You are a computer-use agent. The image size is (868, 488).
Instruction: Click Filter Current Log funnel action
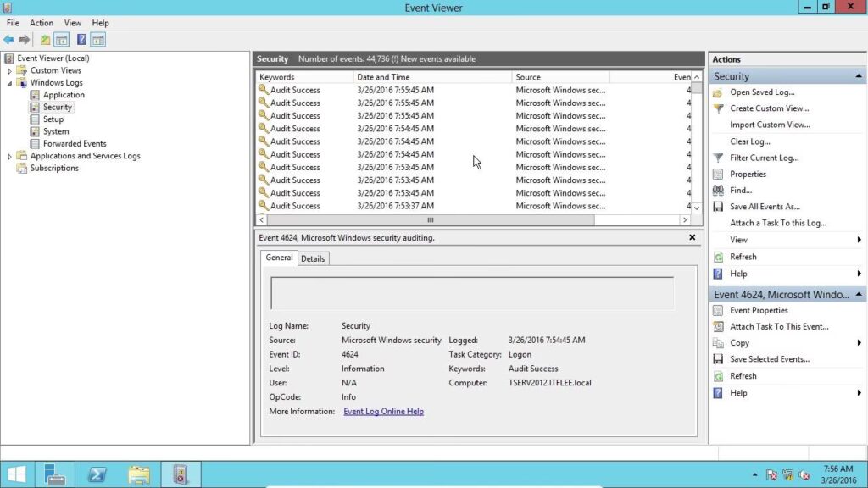764,158
